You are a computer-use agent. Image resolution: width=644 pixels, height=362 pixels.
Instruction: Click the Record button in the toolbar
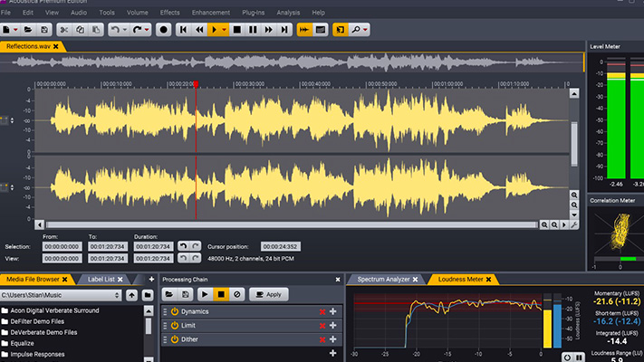(x=164, y=30)
